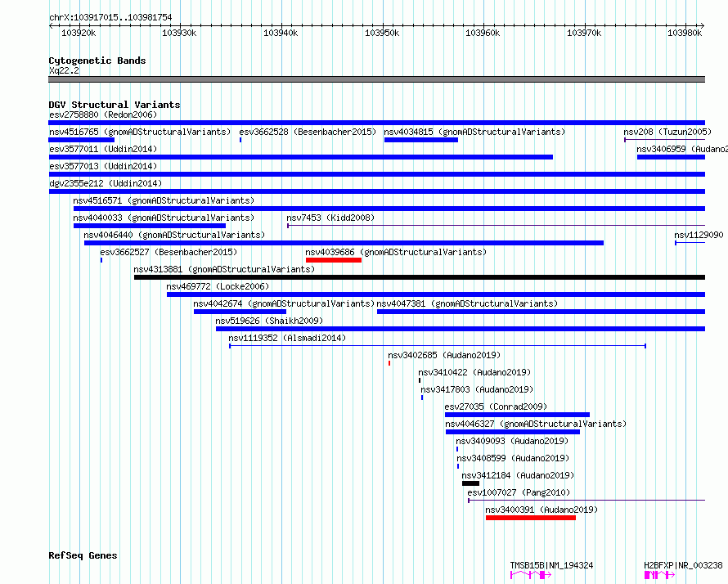728x584 pixels.
Task: Select nsv4516765 gnomAD variant label
Action: (x=140, y=132)
